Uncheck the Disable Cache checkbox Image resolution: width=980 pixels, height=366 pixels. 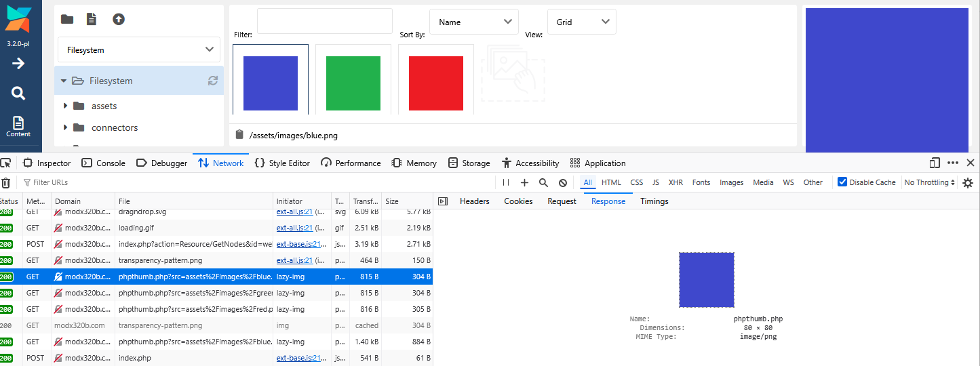[x=842, y=182]
